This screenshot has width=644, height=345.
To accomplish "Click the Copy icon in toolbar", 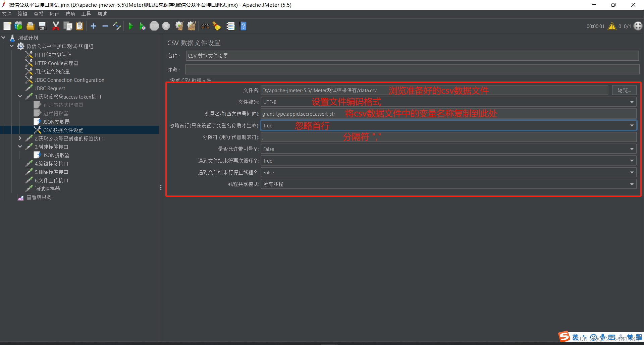I will 68,26.
